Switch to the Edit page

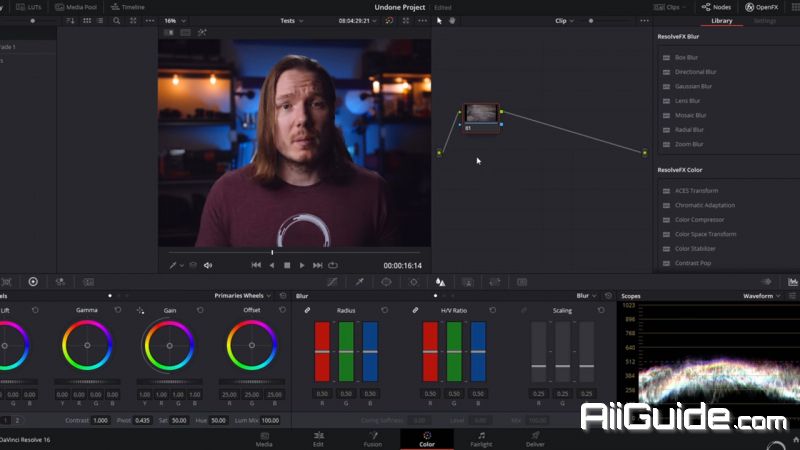318,439
